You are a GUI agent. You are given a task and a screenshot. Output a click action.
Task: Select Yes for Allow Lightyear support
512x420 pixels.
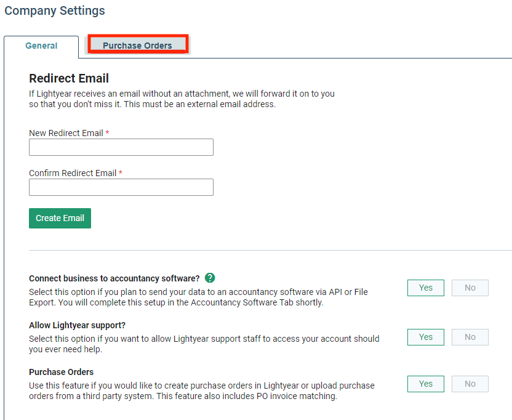425,337
